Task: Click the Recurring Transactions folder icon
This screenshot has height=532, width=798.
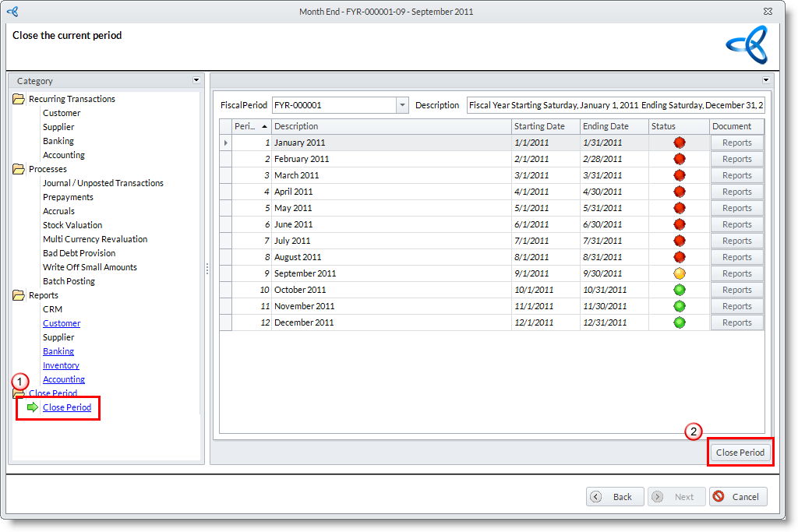Action: (19, 99)
